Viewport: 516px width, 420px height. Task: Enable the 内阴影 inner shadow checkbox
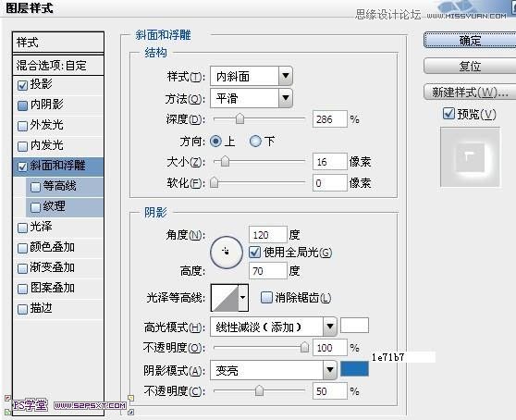point(22,105)
